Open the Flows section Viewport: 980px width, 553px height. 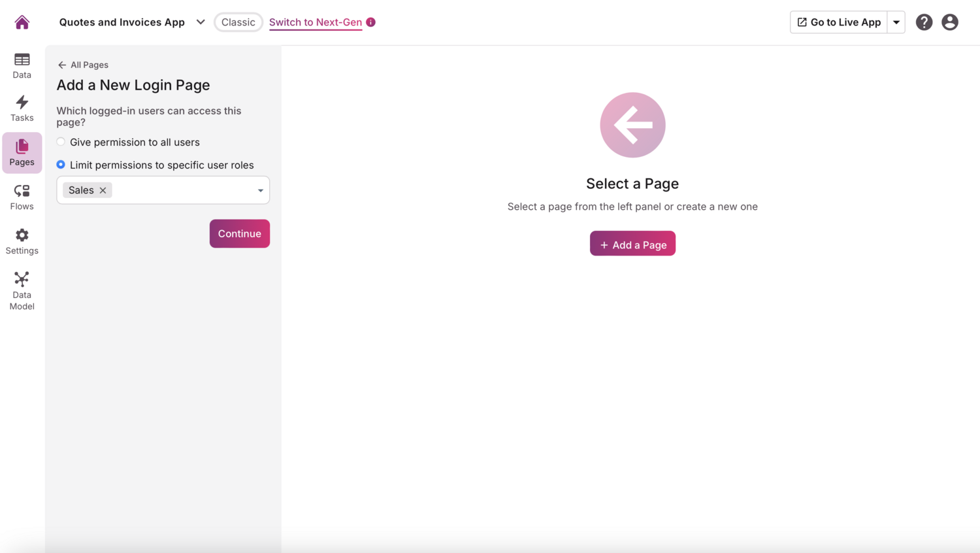click(x=22, y=196)
